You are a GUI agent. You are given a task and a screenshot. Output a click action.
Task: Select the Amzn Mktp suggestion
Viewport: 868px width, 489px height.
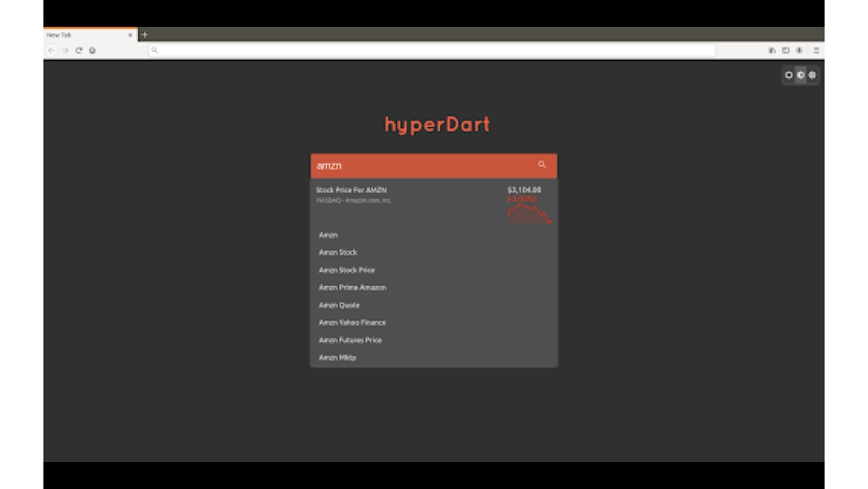pos(433,358)
